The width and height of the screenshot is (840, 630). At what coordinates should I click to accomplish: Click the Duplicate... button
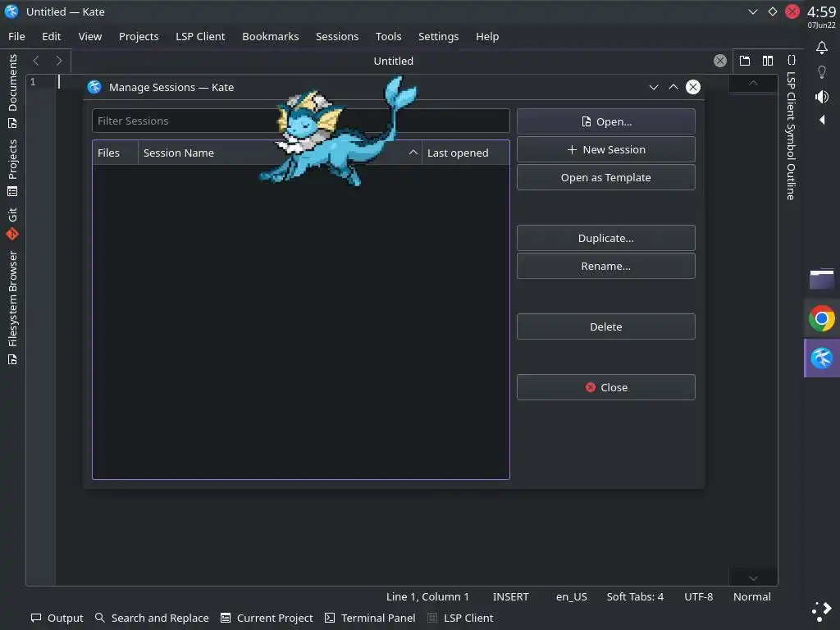pos(606,238)
